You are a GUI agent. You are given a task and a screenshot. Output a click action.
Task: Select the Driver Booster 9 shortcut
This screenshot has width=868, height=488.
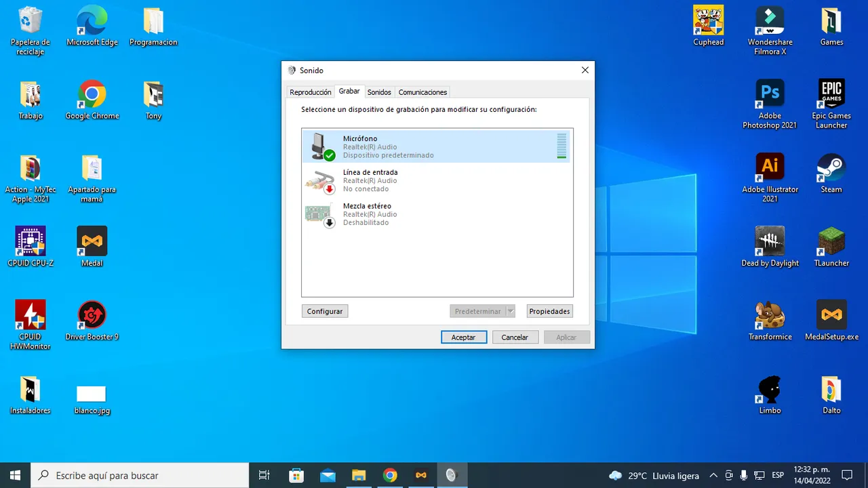pos(92,321)
